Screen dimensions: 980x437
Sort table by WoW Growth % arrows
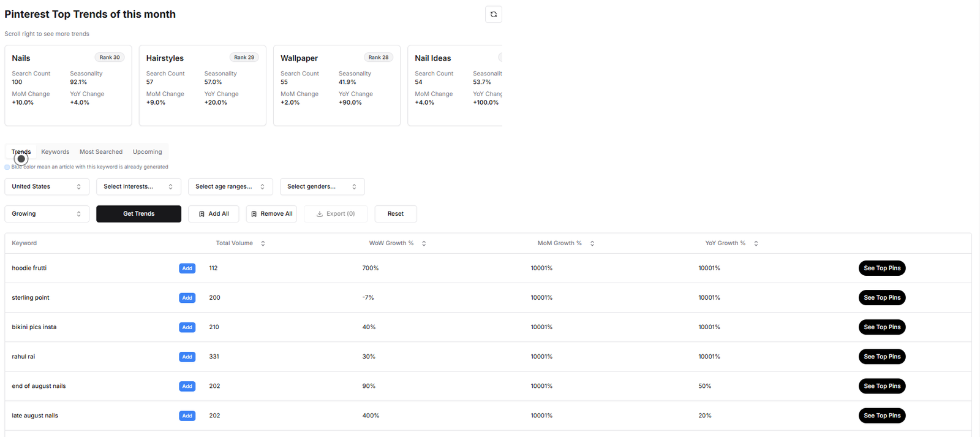(x=424, y=243)
